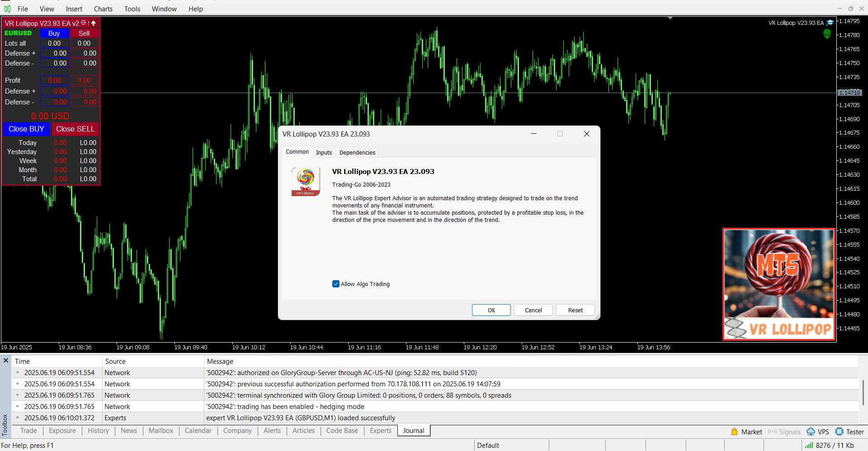This screenshot has height=451, width=868.
Task: Open Market with the shopping bag icon
Action: 735,432
